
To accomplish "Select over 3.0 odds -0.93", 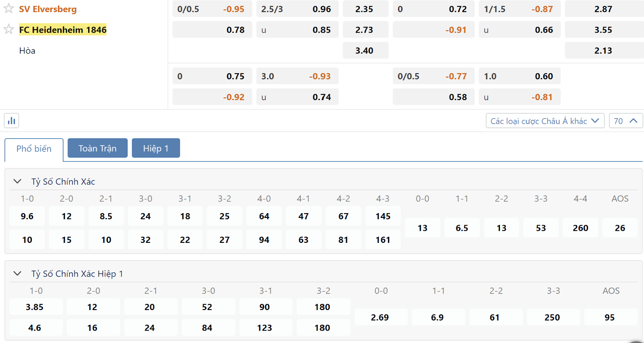I will click(x=297, y=76).
